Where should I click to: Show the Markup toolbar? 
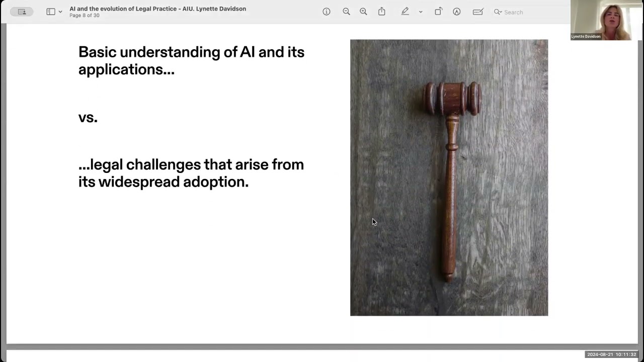(457, 12)
